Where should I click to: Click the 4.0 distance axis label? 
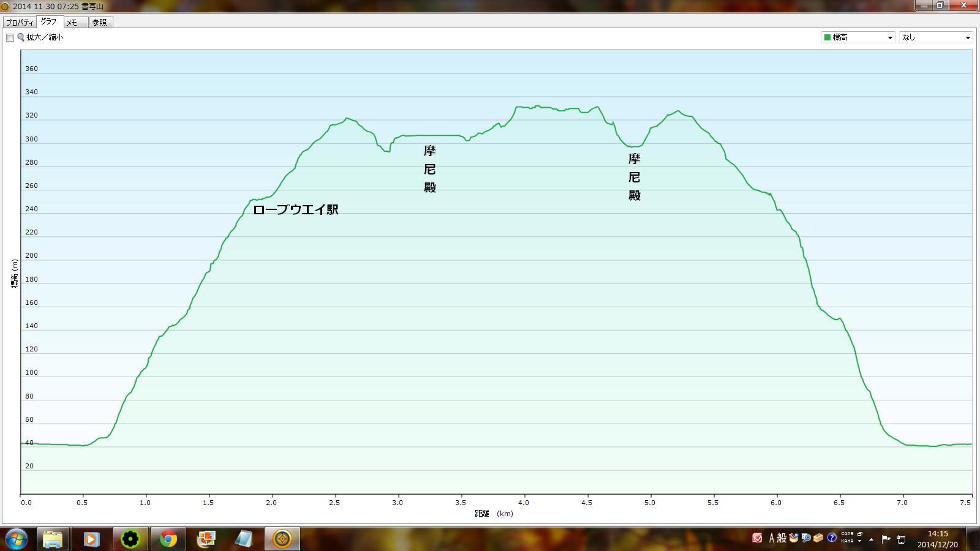(524, 503)
